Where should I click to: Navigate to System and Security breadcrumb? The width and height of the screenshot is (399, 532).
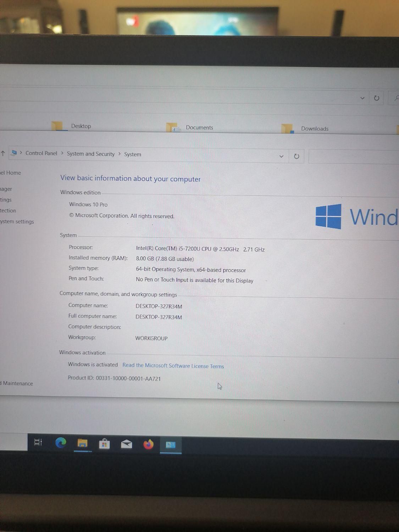click(91, 154)
